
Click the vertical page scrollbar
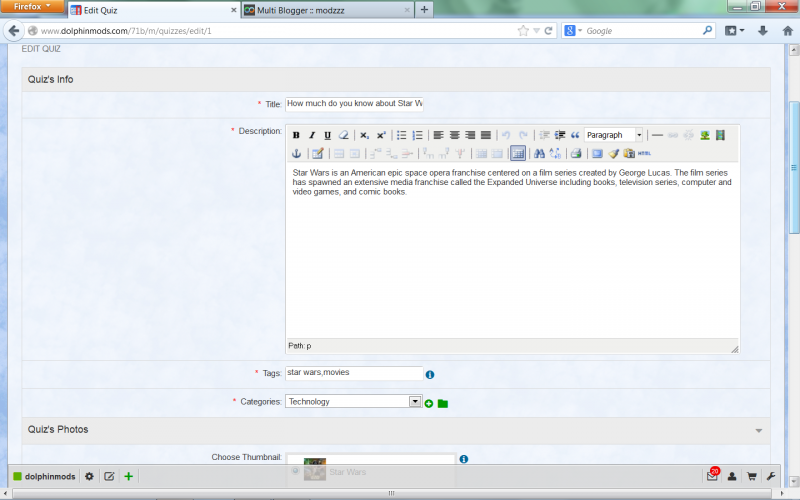pos(794,167)
